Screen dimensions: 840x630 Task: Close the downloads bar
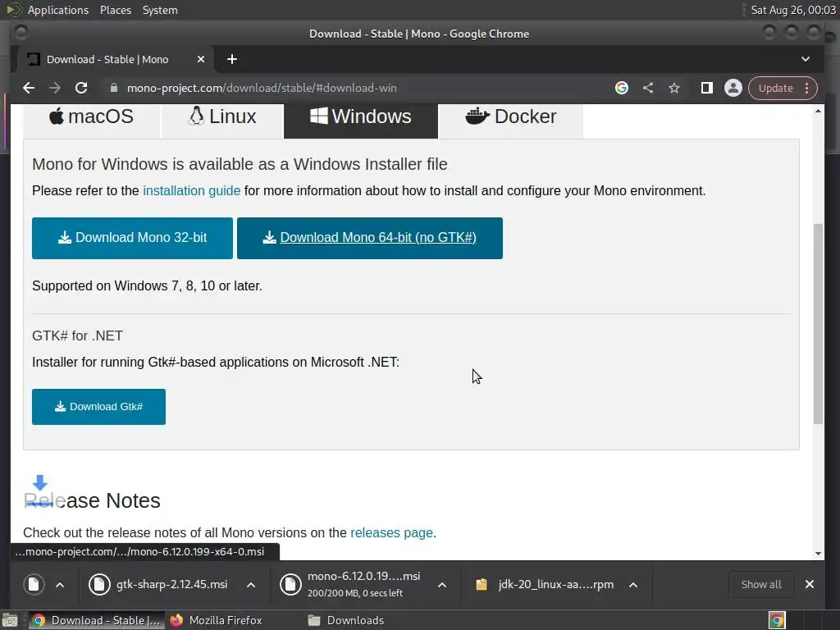[x=810, y=584]
